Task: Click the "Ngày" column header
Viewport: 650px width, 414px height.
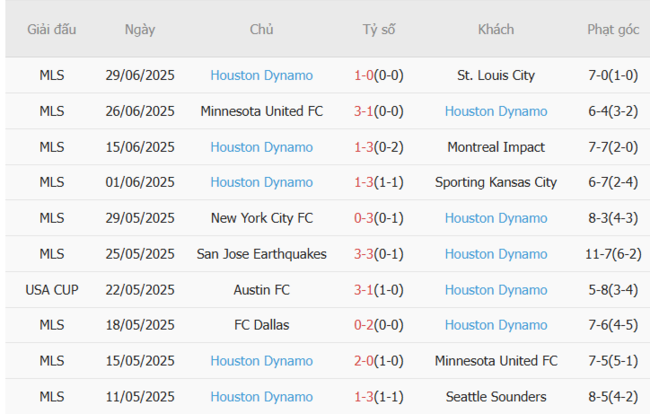Action: click(140, 29)
